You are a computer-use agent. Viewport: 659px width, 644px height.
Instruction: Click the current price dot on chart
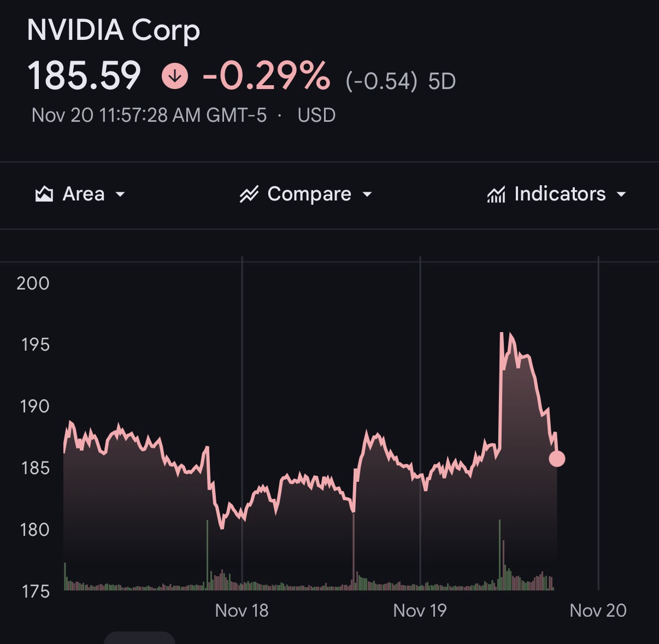557,459
